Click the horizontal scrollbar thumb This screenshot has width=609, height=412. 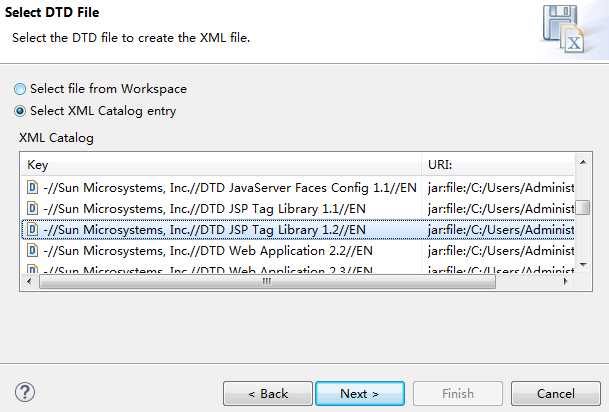click(x=266, y=282)
